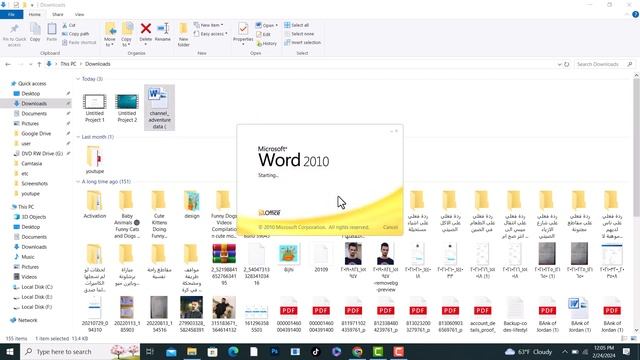Click the Type here to search box

[79, 351]
